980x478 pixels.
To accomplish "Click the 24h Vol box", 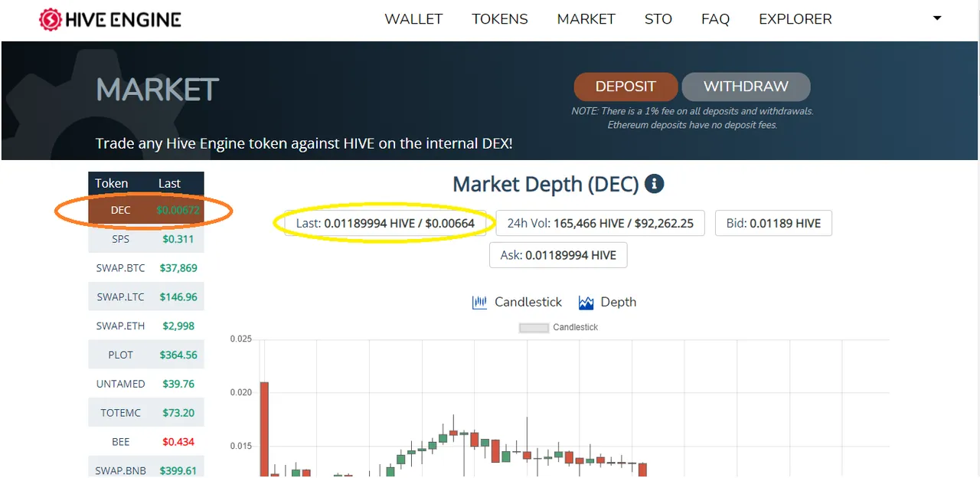I will coord(600,224).
